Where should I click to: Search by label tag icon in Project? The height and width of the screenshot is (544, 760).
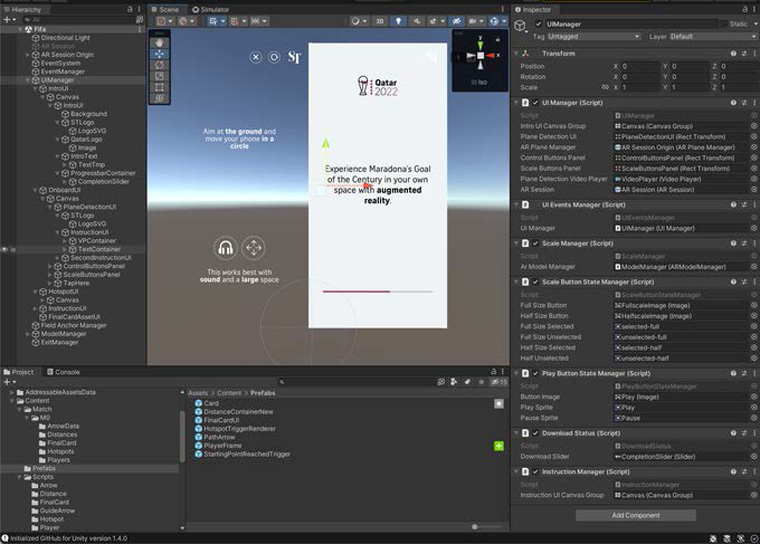tap(467, 382)
